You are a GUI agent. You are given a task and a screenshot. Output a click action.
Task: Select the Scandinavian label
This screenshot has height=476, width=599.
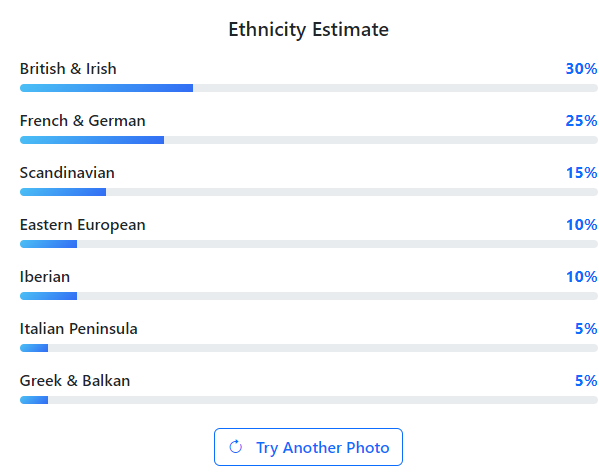point(67,173)
